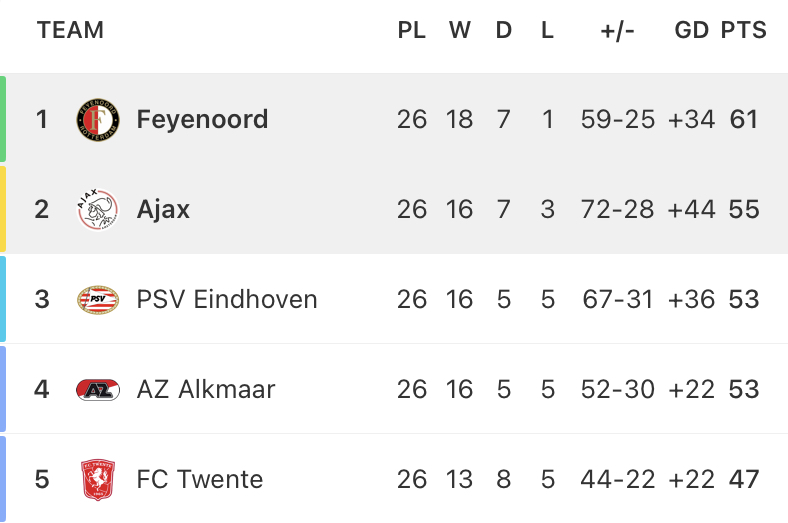Select FC Twente team name
788x523 pixels.
tap(200, 479)
